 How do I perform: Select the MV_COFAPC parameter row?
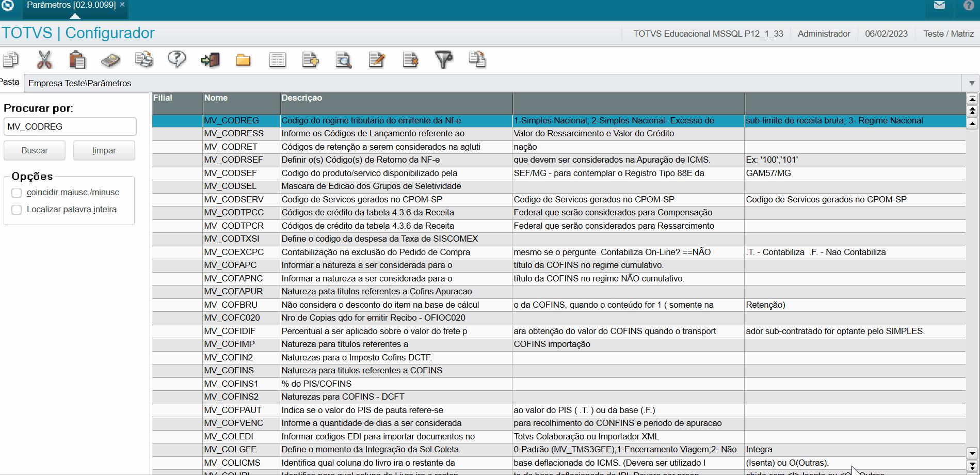(x=559, y=265)
